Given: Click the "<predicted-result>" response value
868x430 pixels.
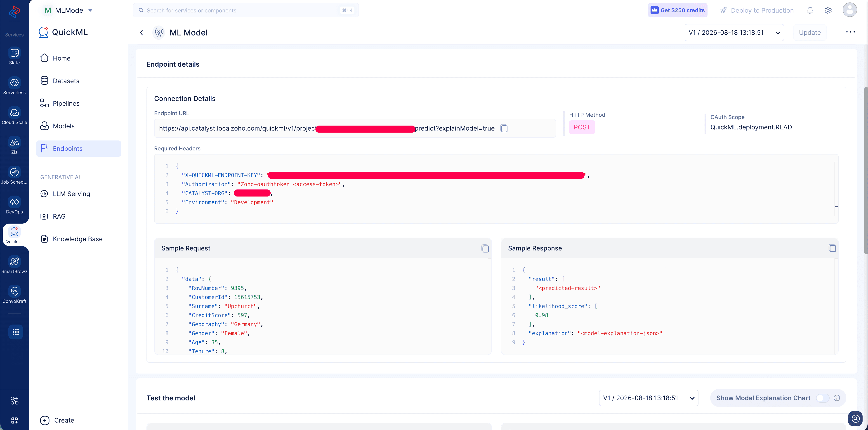Looking at the screenshot, I should [x=567, y=288].
